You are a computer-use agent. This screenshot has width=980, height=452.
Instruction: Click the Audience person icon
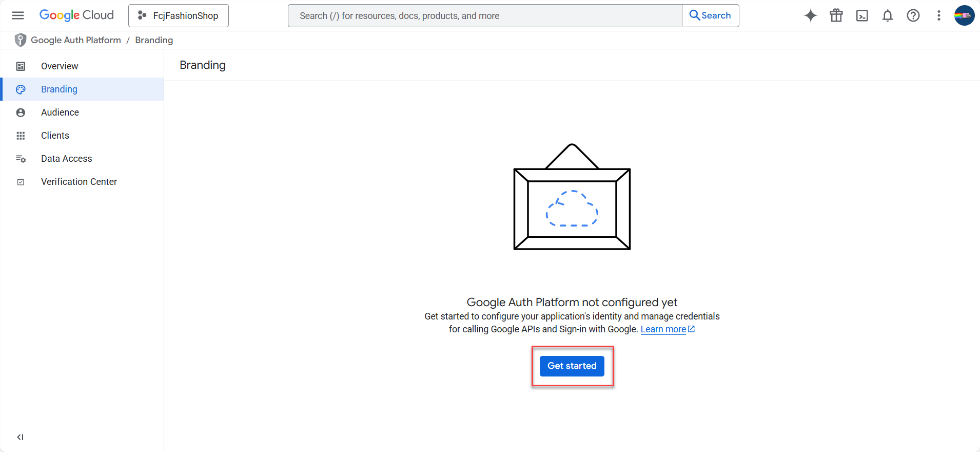coord(21,112)
